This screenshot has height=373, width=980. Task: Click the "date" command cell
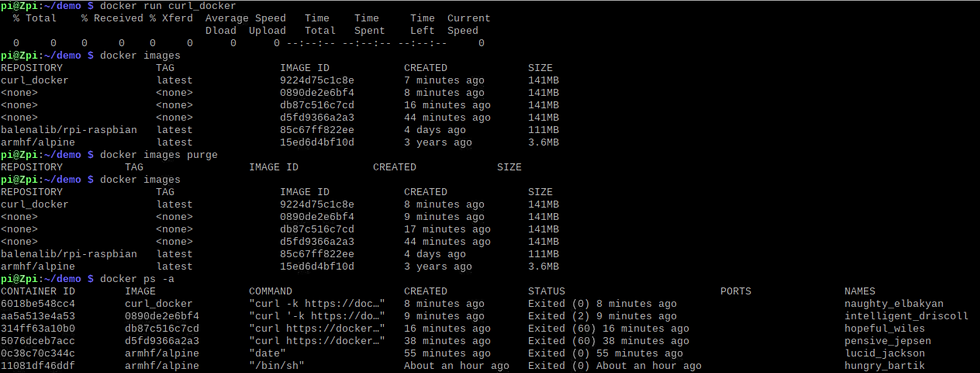(x=268, y=353)
